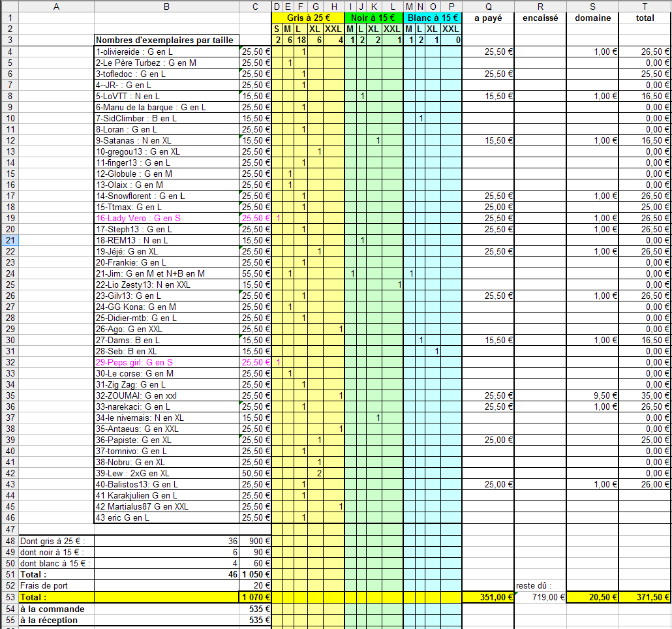
Task: Select column Q header
Action: [x=488, y=7]
